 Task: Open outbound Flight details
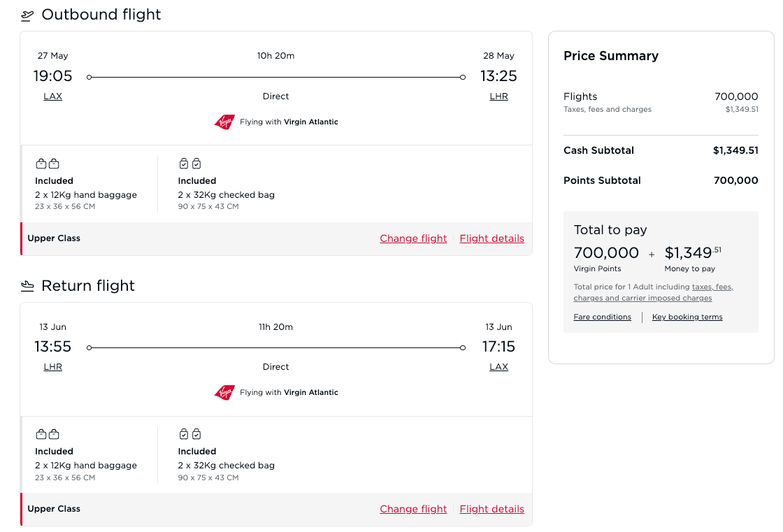click(x=491, y=238)
